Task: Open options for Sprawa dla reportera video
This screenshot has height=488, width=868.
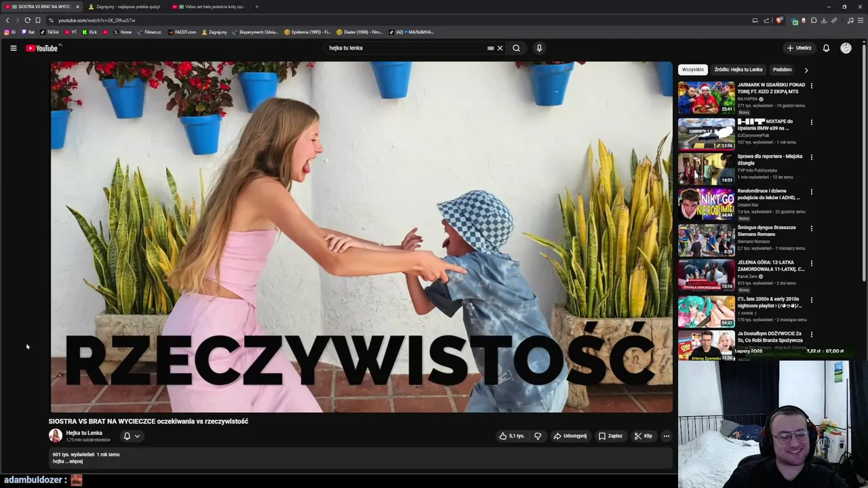Action: click(811, 157)
